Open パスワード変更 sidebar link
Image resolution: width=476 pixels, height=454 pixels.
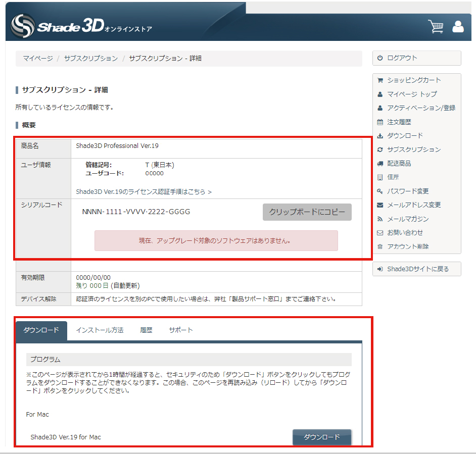click(408, 191)
